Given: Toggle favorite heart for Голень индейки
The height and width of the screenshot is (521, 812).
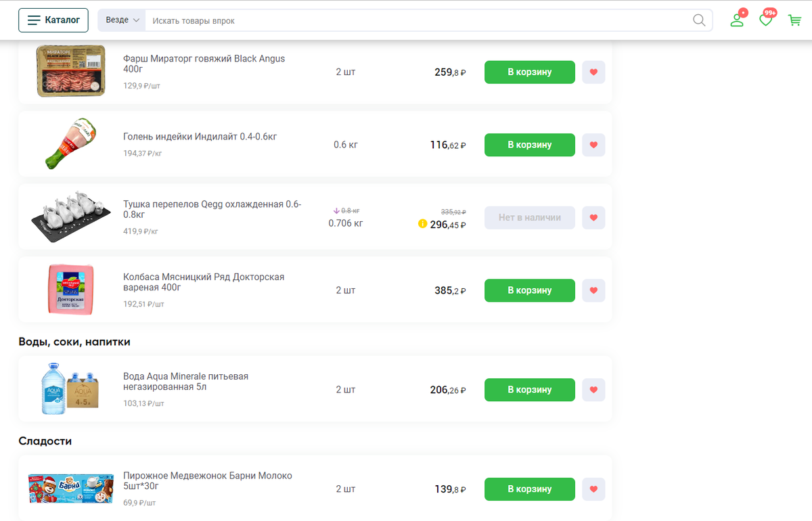Looking at the screenshot, I should (593, 145).
